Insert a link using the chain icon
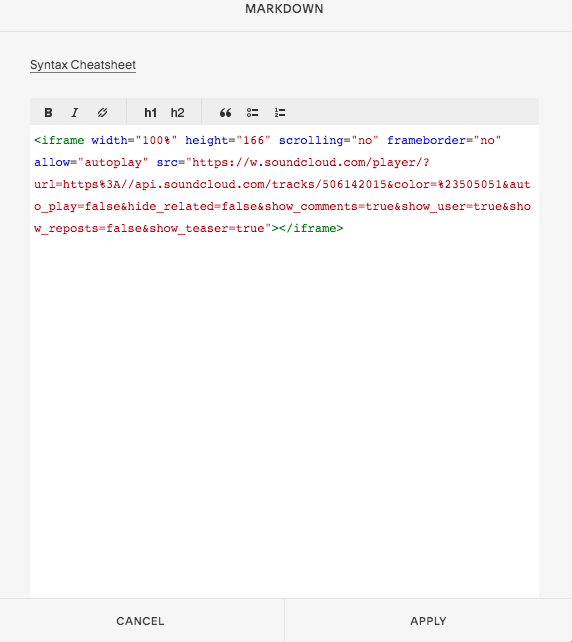Image resolution: width=572 pixels, height=642 pixels. (x=102, y=113)
